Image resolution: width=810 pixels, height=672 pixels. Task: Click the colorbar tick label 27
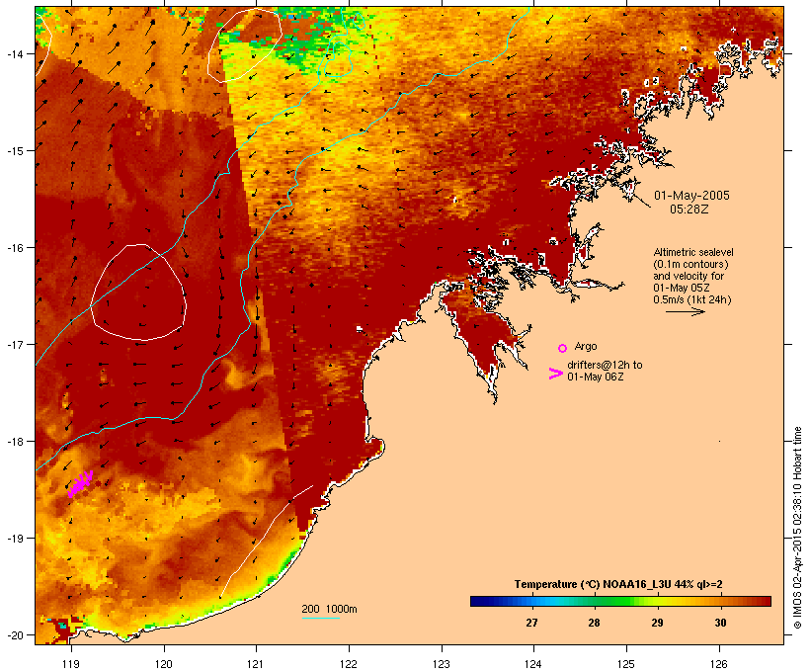coord(531,623)
